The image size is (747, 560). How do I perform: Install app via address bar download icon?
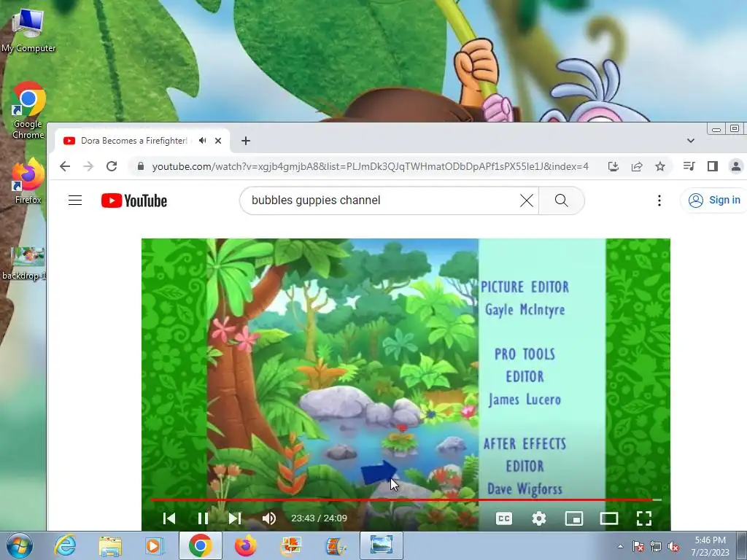pyautogui.click(x=613, y=166)
